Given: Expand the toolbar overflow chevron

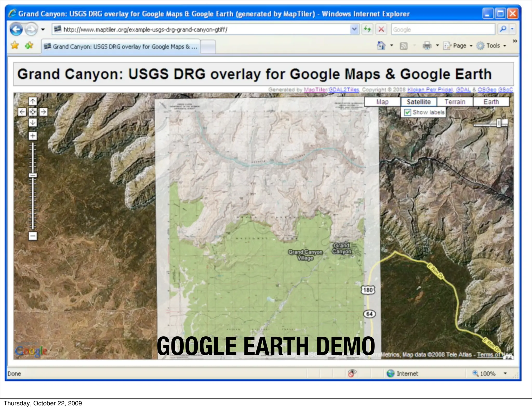Looking at the screenshot, I should click(515, 41).
